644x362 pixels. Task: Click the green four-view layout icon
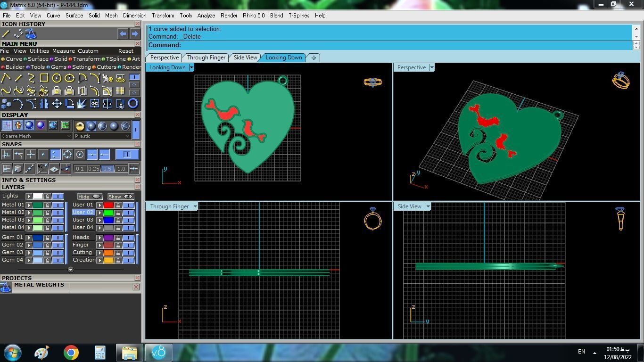65,125
